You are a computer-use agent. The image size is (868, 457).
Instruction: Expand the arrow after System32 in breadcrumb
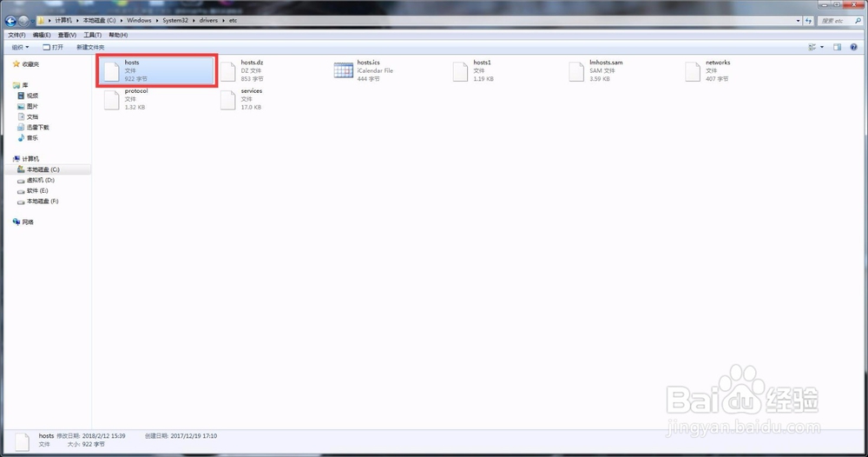click(x=194, y=21)
